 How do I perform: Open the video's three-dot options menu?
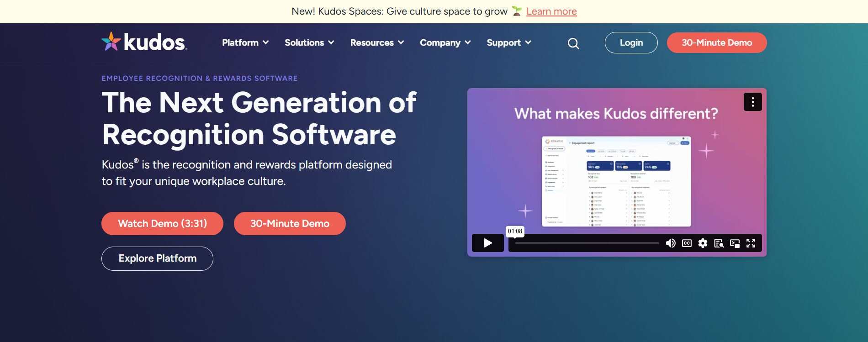click(752, 102)
